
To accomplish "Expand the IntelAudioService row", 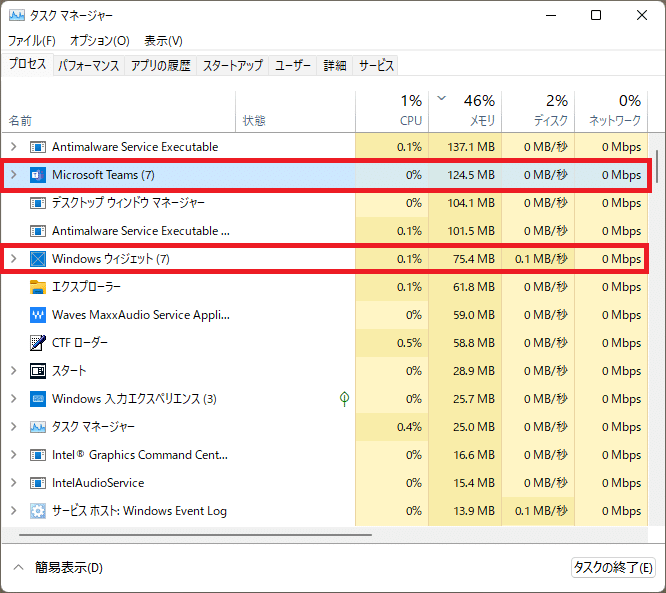I will click(x=14, y=483).
